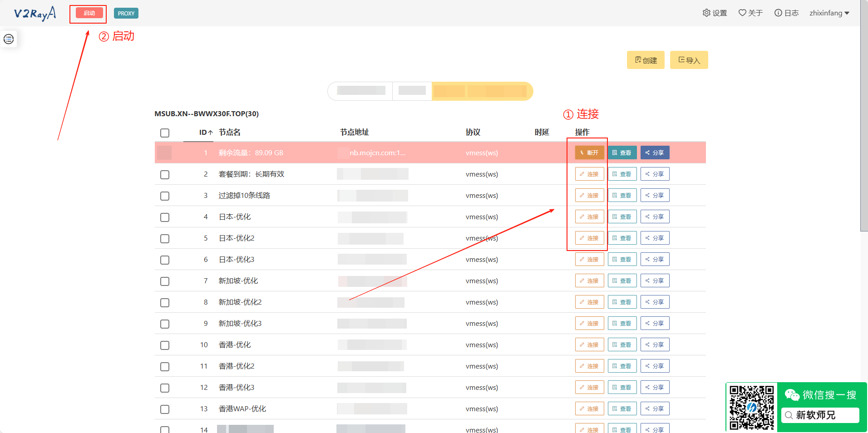Connect to 新加坡-优化 node
This screenshot has width=868, height=433.
[x=589, y=280]
